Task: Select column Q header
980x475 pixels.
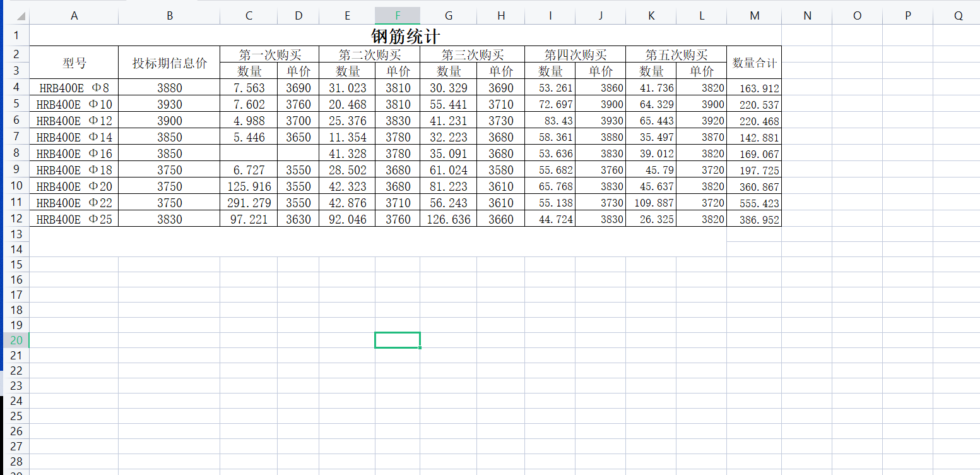Action: tap(958, 16)
